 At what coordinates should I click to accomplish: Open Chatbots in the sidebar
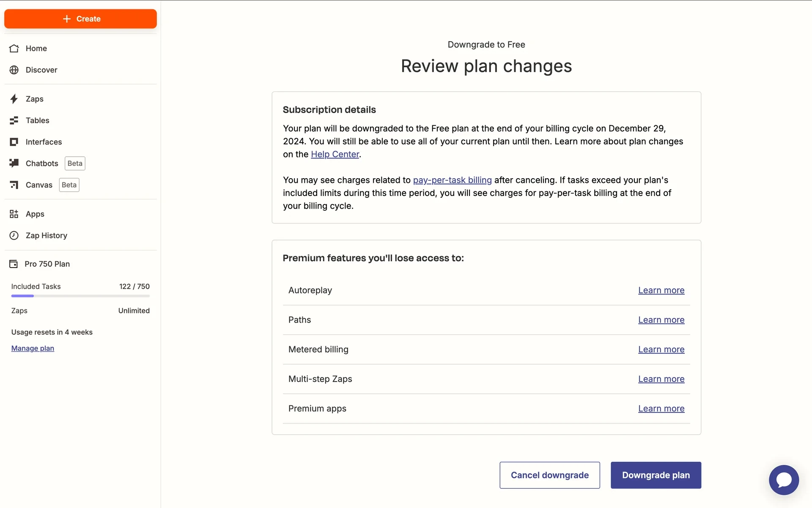click(42, 163)
